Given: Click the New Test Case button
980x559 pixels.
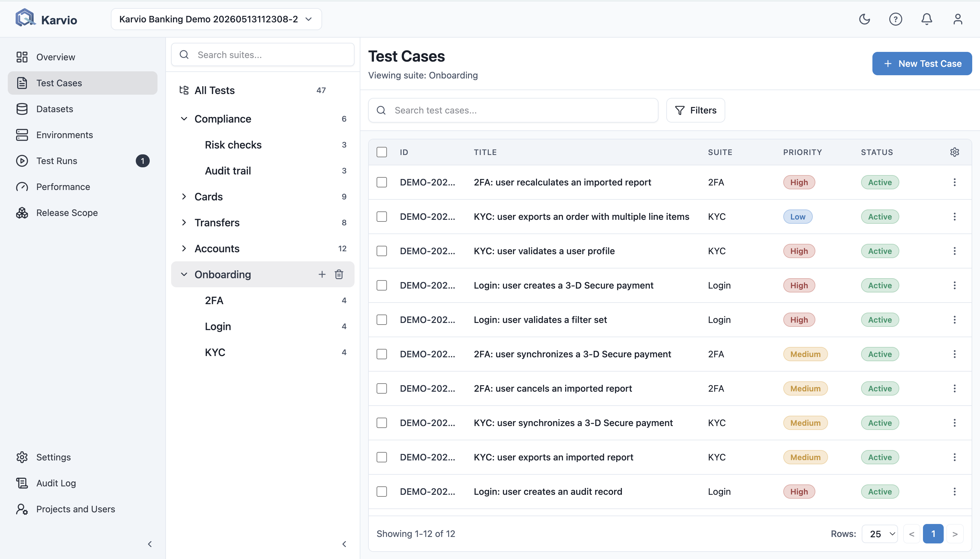Looking at the screenshot, I should coord(922,64).
